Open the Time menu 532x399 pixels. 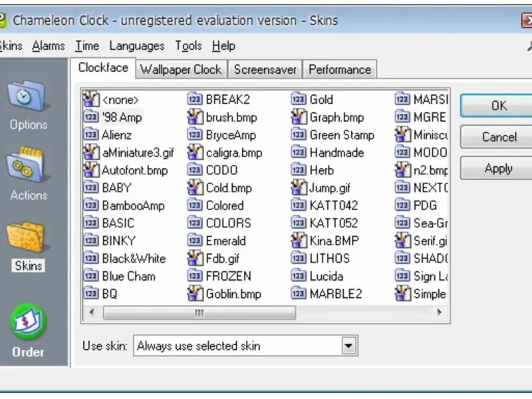[x=87, y=46]
